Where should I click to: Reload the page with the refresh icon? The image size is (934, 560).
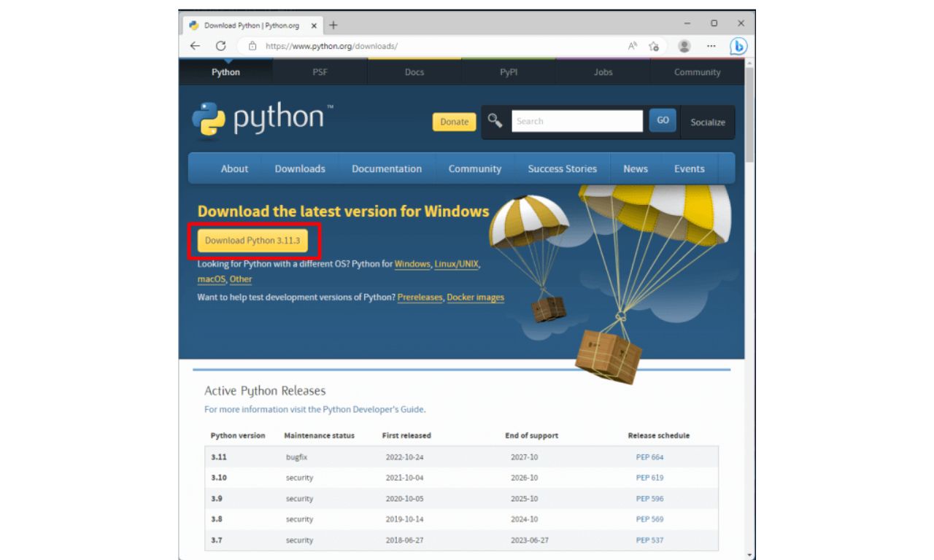coord(221,46)
